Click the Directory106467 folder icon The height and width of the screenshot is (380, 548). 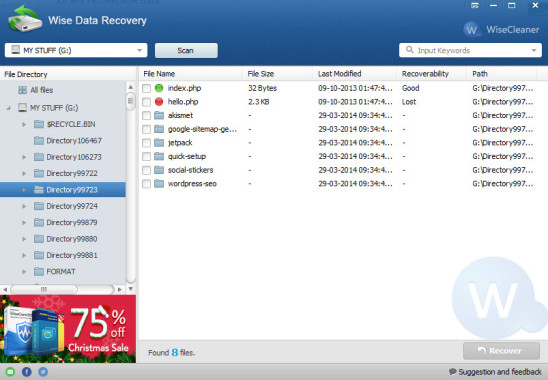(x=39, y=141)
